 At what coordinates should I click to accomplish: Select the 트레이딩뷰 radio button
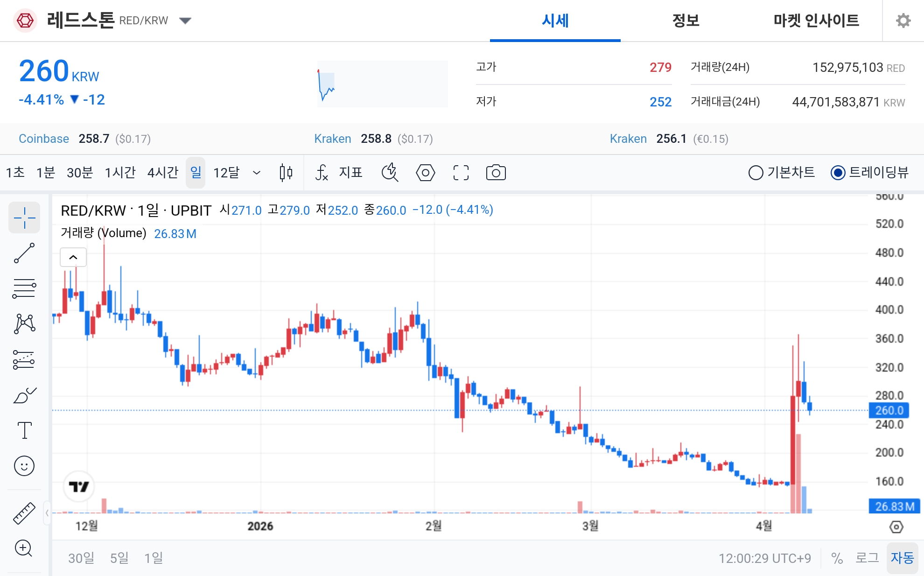pos(838,173)
